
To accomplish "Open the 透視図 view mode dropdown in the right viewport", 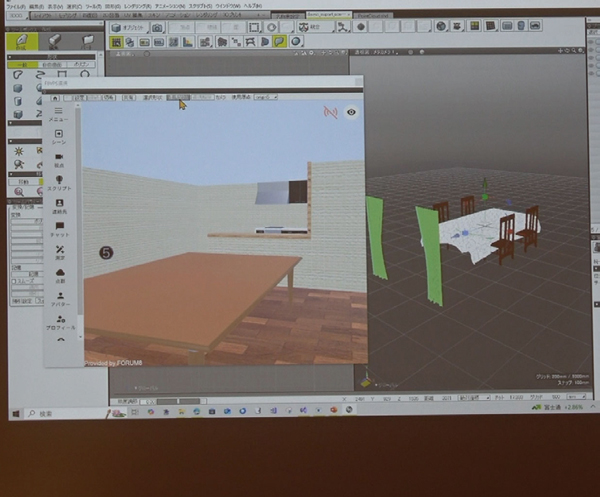I will coord(375,52).
